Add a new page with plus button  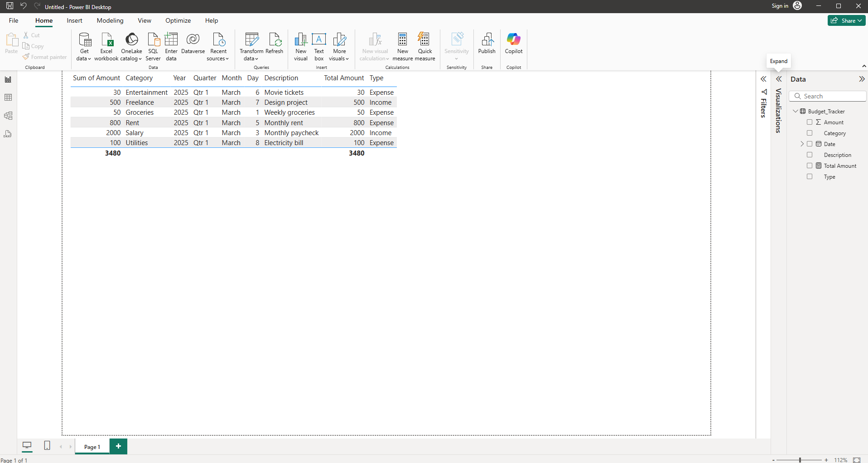point(118,446)
